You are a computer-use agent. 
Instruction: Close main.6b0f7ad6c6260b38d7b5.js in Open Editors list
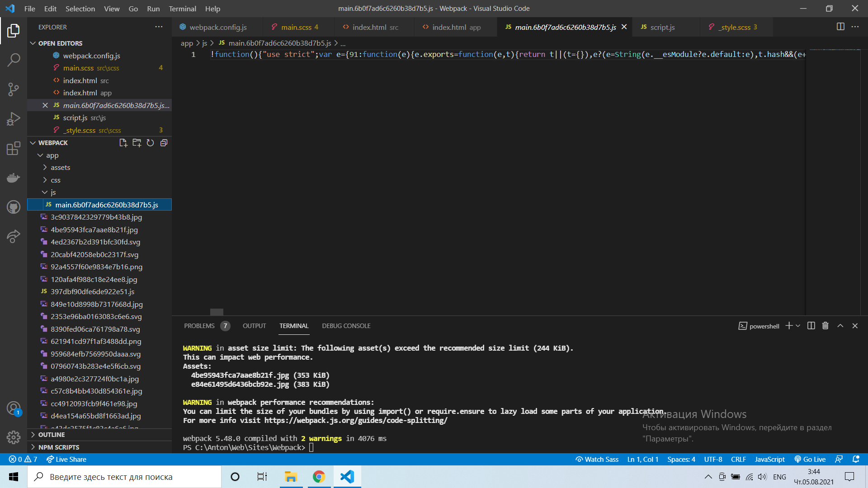coord(45,105)
